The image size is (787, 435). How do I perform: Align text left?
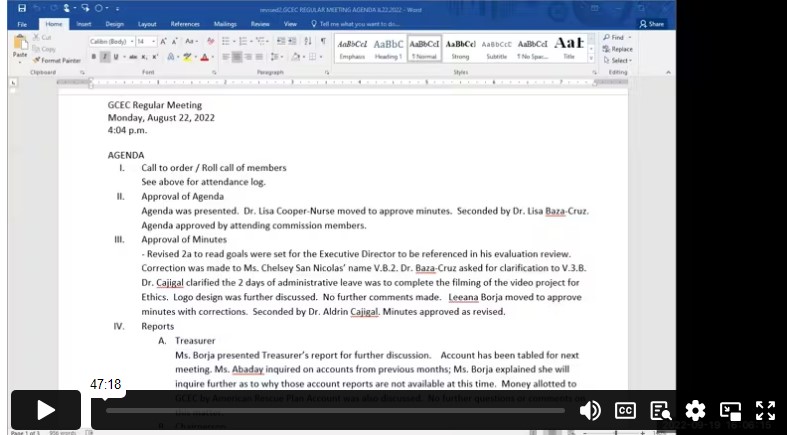(226, 57)
